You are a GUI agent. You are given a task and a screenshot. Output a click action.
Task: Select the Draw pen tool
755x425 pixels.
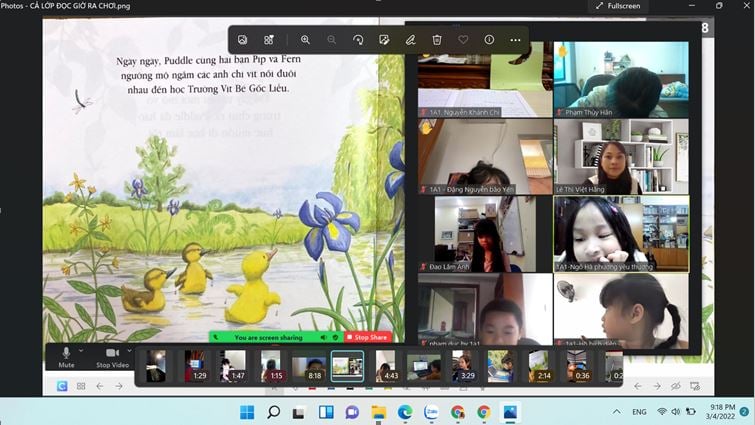pos(410,40)
